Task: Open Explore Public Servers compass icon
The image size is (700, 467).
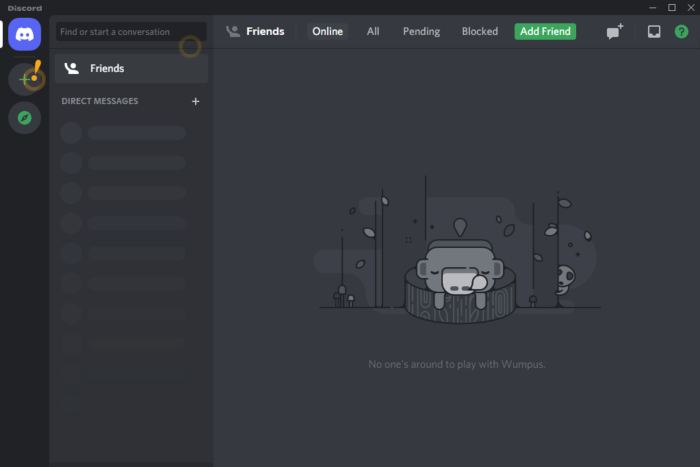Action: coord(25,118)
